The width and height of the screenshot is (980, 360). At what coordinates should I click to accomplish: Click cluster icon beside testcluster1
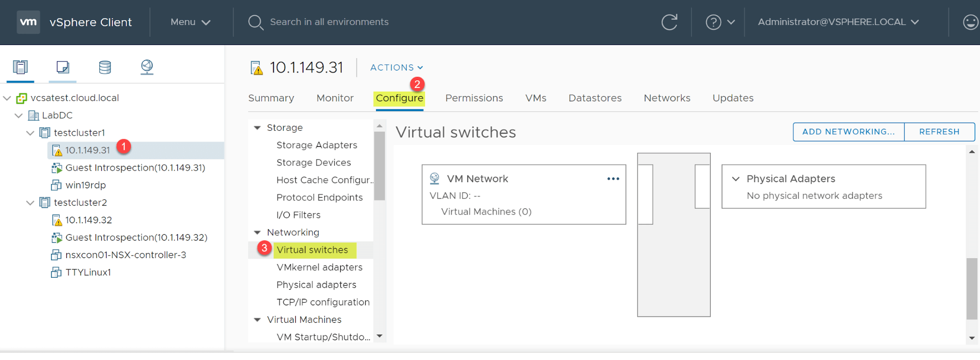[x=45, y=133]
